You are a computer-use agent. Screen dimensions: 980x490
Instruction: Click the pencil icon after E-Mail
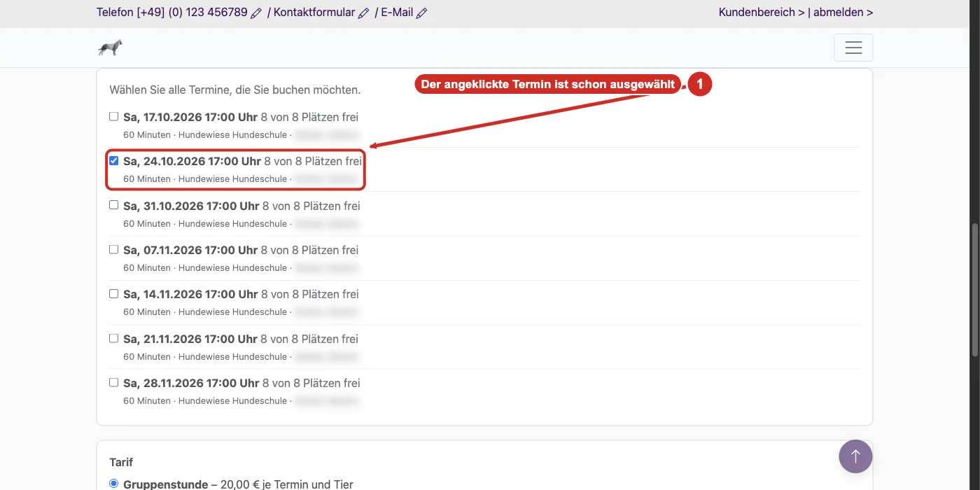point(421,13)
